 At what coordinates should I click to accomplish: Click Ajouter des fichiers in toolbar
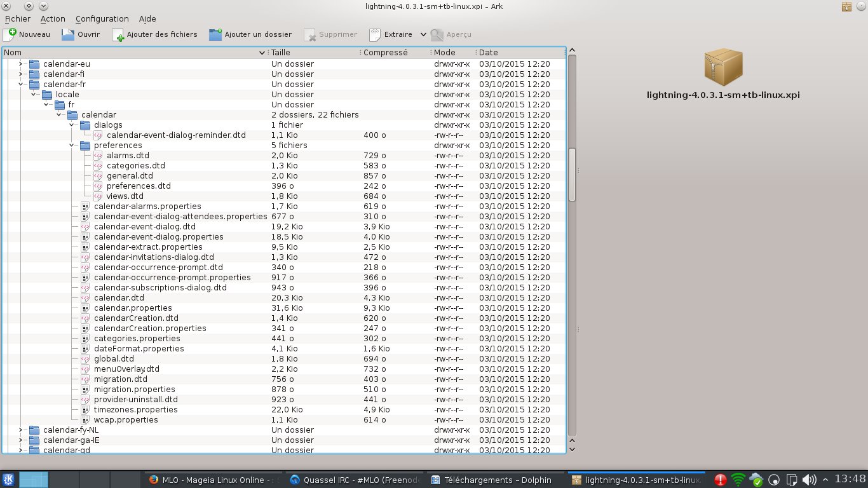pos(154,34)
